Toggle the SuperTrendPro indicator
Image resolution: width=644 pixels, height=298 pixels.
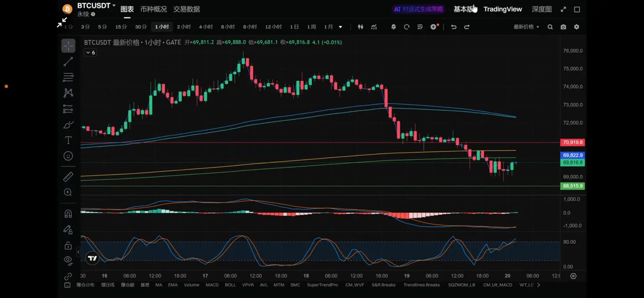pyautogui.click(x=322, y=285)
